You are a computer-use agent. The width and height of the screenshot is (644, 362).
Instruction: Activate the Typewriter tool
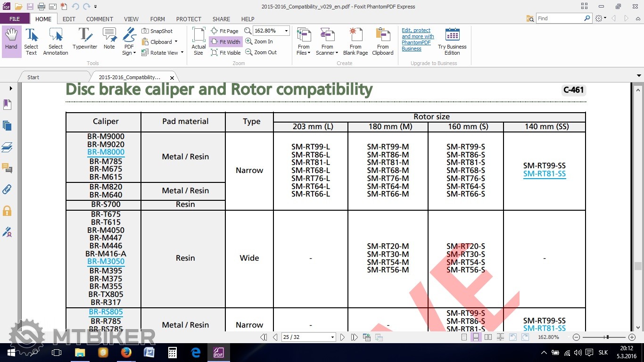click(85, 41)
